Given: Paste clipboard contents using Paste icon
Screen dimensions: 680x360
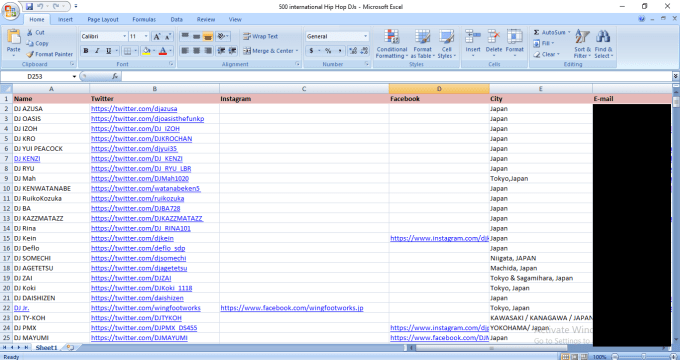Looking at the screenshot, I should click(x=13, y=37).
